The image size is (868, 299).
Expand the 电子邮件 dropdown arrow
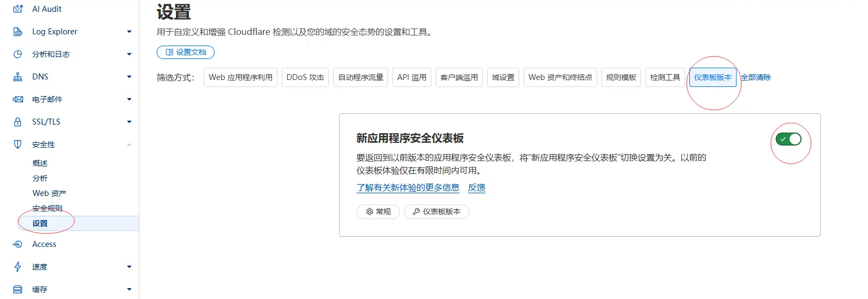click(129, 99)
